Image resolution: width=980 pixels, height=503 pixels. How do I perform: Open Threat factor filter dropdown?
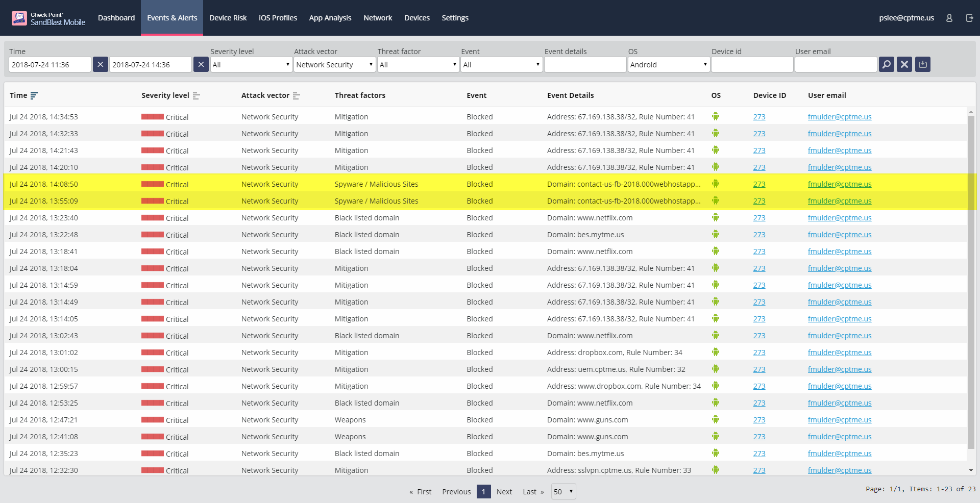point(419,64)
